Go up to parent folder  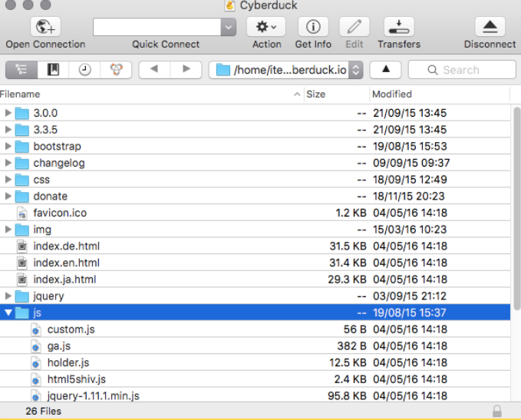[x=385, y=70]
